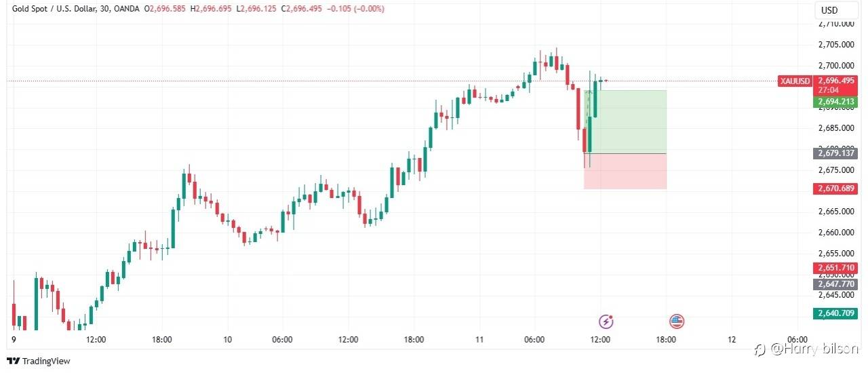Image resolution: width=868 pixels, height=373 pixels.
Task: Select the green profit zone of long position
Action: click(x=625, y=122)
